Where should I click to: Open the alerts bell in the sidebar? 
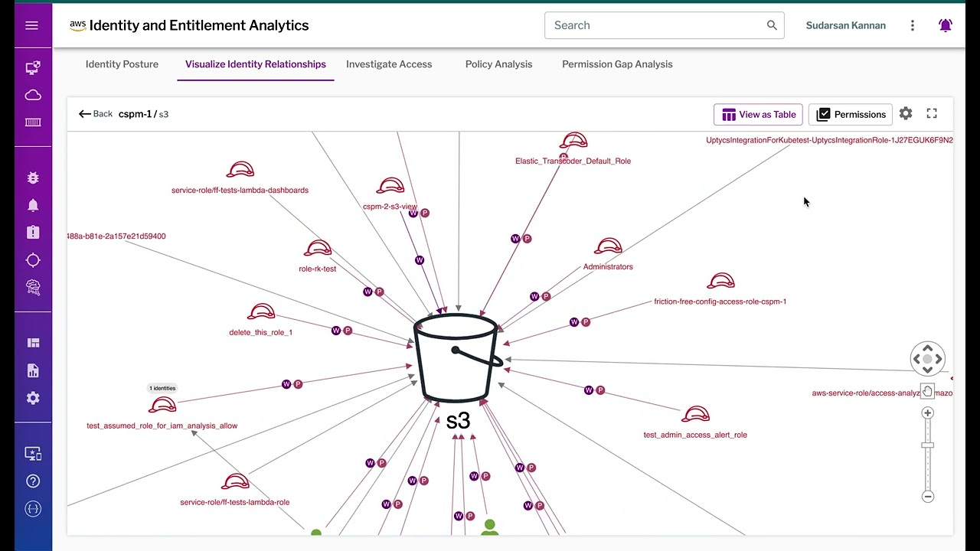coord(33,205)
